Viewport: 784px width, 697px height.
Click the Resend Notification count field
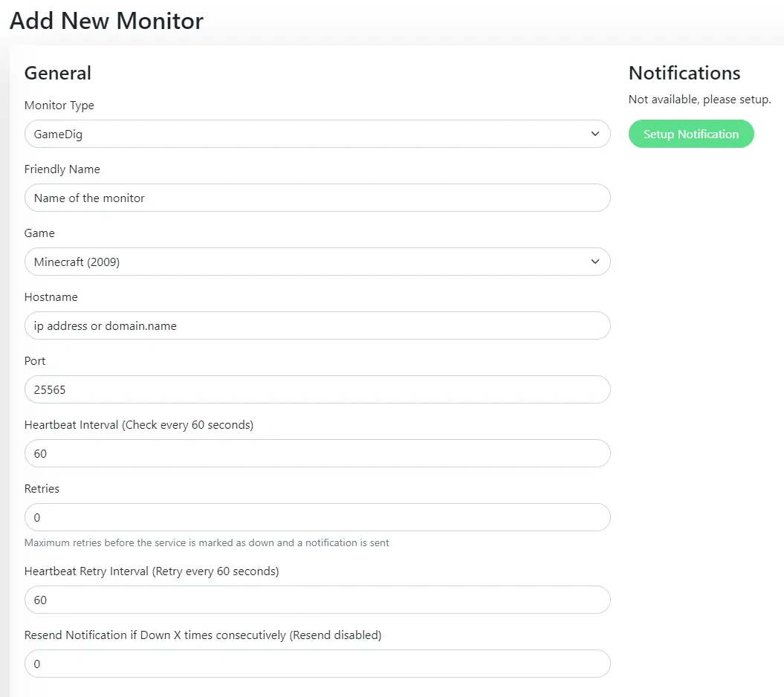pos(317,664)
